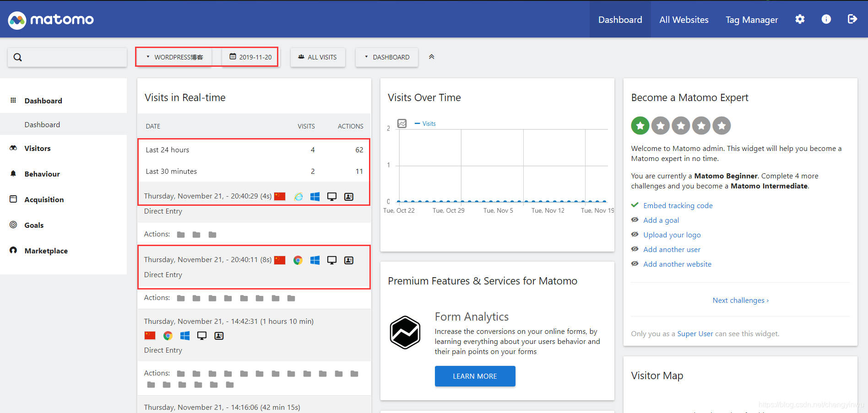Click the Super User link
Viewport: 868px width, 413px height.
[695, 333]
